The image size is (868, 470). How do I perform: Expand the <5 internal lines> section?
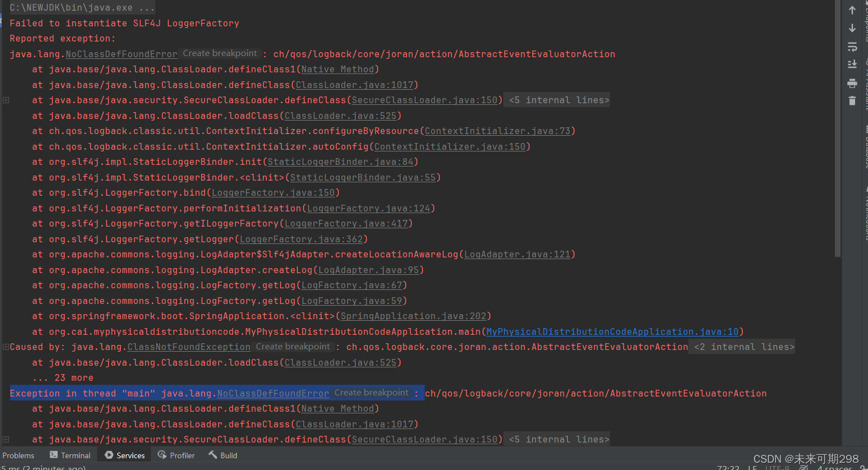(x=557, y=99)
